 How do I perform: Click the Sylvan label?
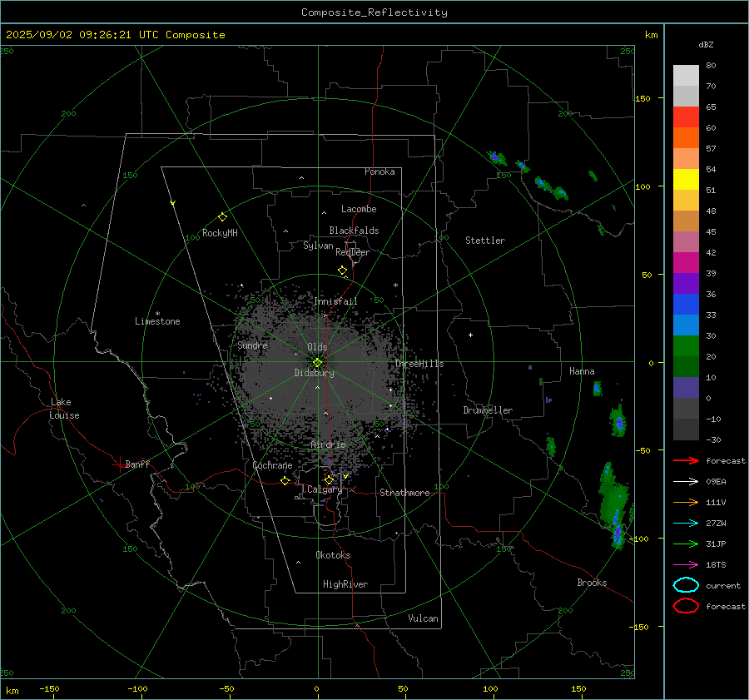[318, 246]
